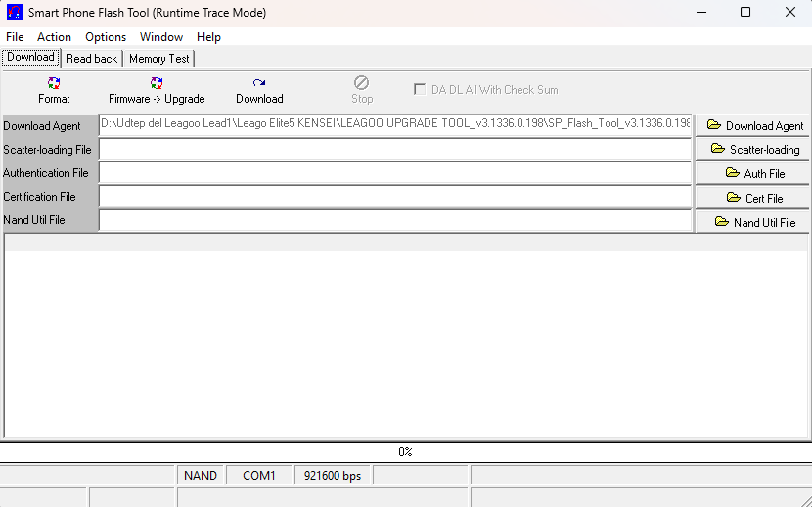Select a Cert File via folder button

(752, 198)
